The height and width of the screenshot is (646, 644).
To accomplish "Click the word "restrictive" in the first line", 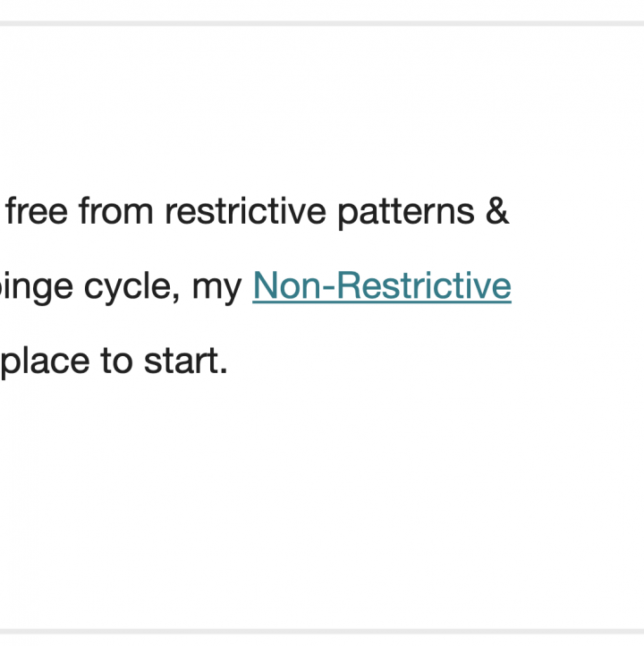I will 245,211.
